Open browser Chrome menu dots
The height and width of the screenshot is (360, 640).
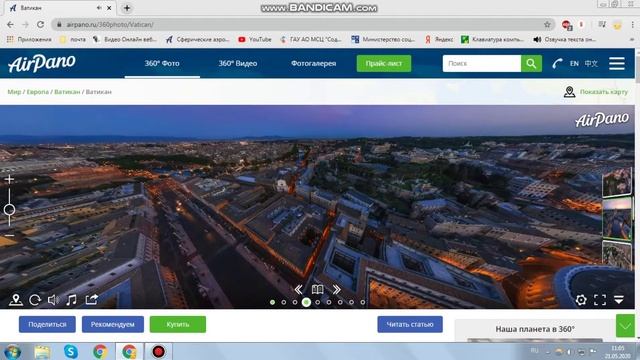tap(632, 24)
